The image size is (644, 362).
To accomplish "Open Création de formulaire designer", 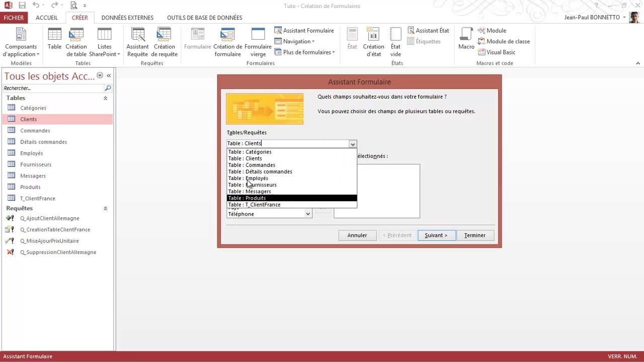I will pyautogui.click(x=227, y=42).
